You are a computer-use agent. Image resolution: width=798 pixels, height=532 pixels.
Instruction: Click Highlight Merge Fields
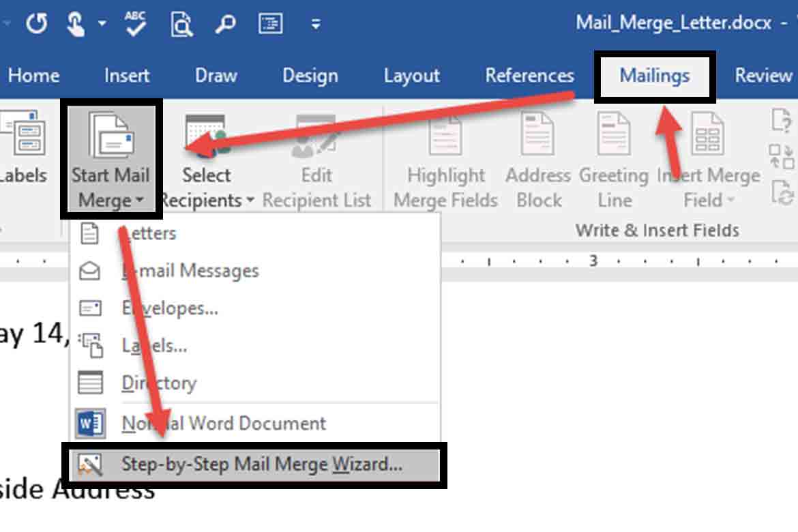click(446, 161)
